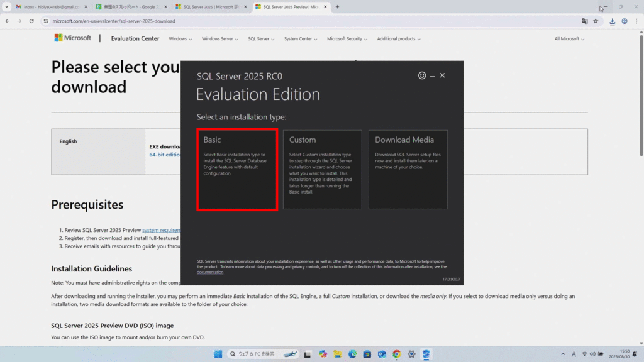Go back to the previous page
Screen dimensions: 644x362
coord(8,21)
